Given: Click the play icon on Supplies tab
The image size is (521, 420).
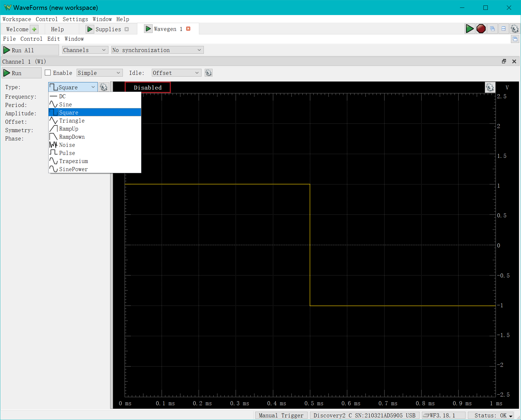Looking at the screenshot, I should click(90, 29).
